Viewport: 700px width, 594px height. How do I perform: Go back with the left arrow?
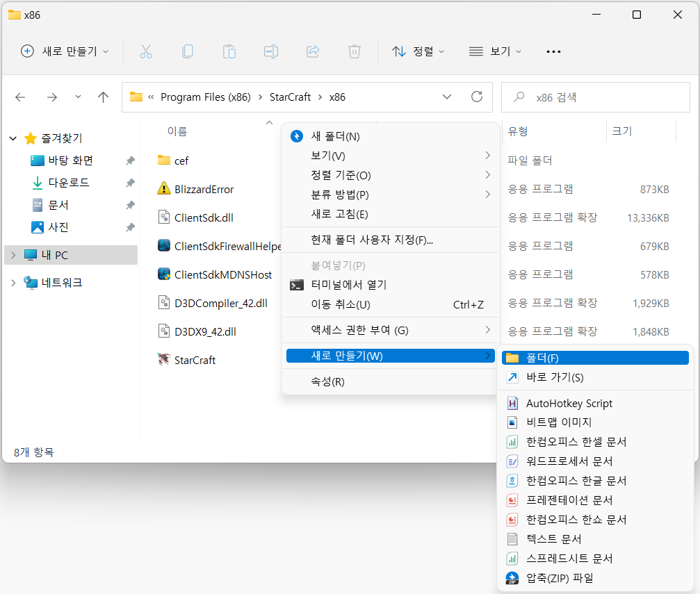pos(20,97)
